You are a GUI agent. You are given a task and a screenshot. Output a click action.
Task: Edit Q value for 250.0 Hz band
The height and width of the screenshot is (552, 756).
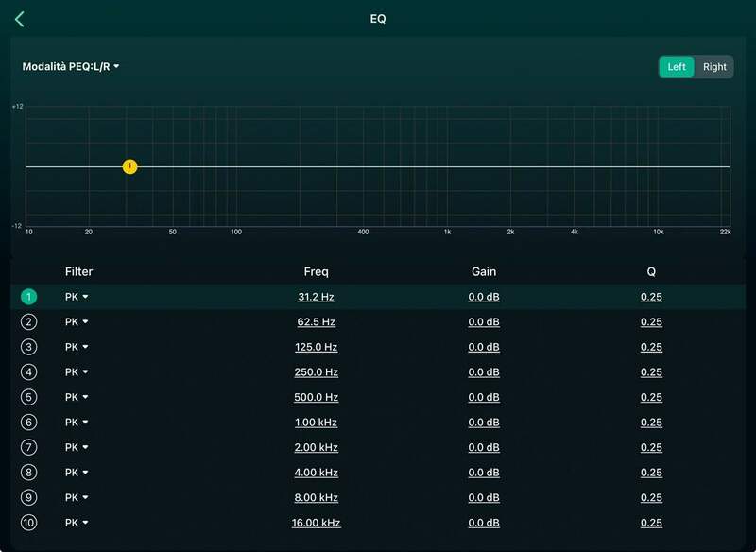click(651, 372)
